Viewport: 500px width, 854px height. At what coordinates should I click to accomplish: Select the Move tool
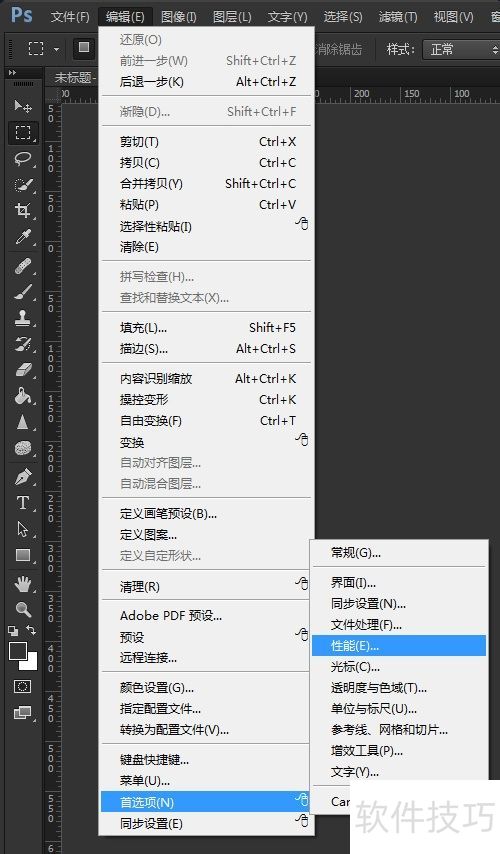22,105
